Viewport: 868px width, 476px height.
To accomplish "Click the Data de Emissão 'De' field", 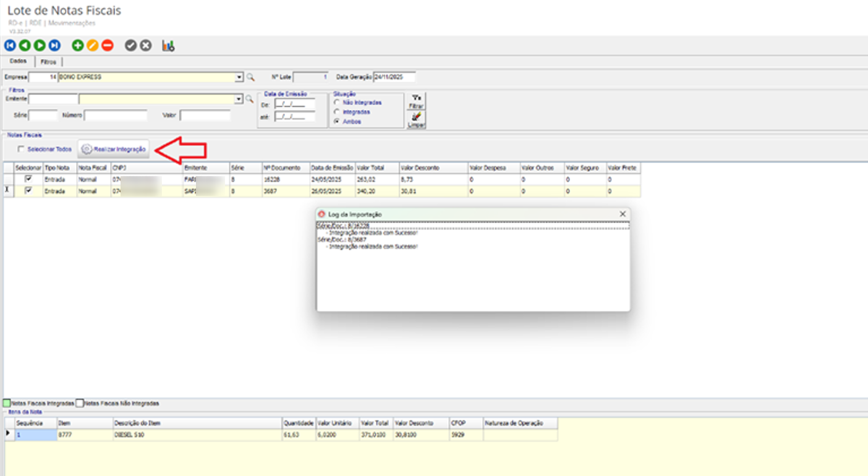I will pyautogui.click(x=294, y=104).
